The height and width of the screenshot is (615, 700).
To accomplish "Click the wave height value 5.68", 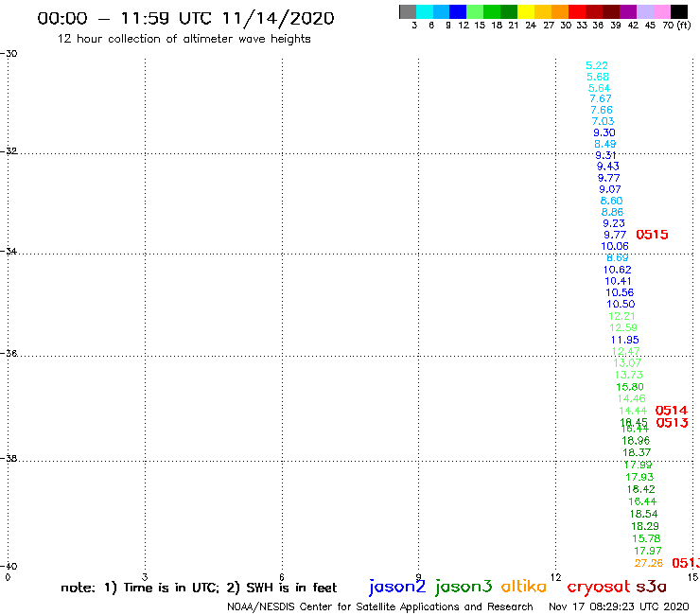I will point(598,77).
